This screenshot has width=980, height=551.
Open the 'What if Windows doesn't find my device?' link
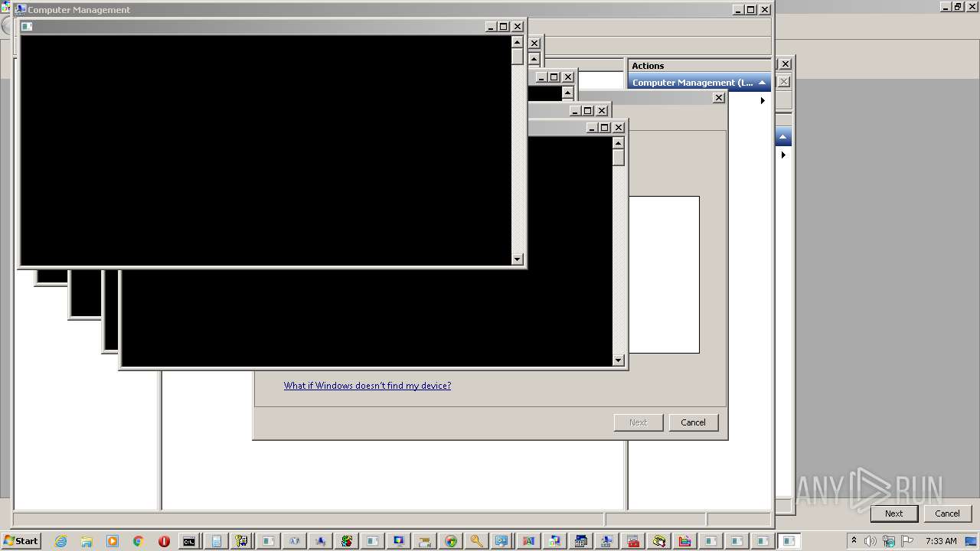(x=367, y=386)
